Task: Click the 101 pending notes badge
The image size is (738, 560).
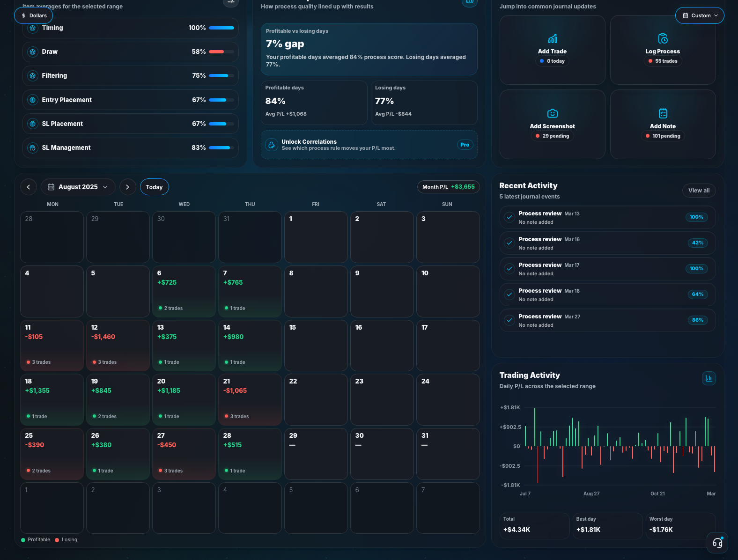Action: (663, 136)
